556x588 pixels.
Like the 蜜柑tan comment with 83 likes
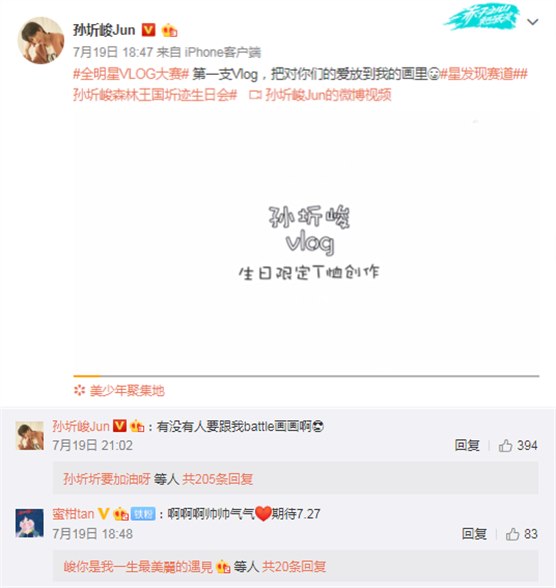tap(513, 534)
